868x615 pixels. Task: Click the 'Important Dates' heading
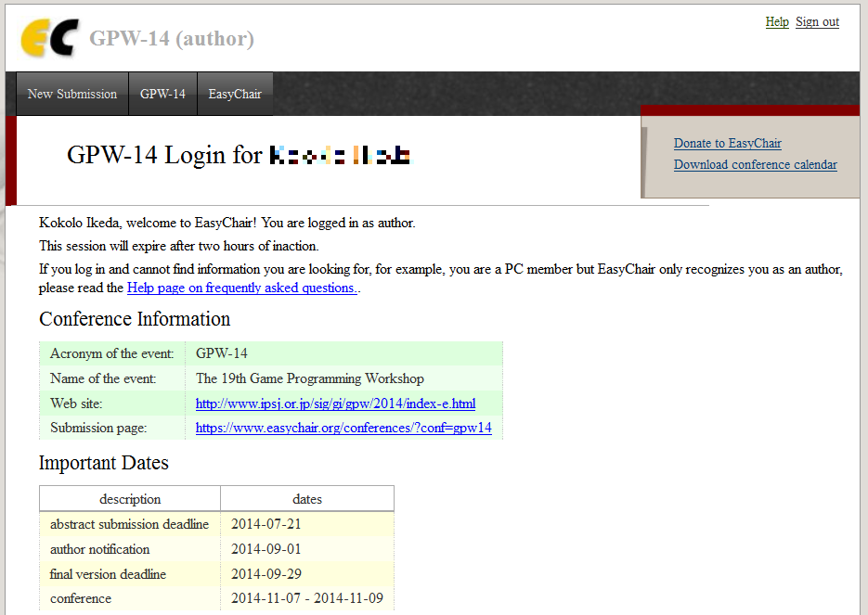click(104, 463)
